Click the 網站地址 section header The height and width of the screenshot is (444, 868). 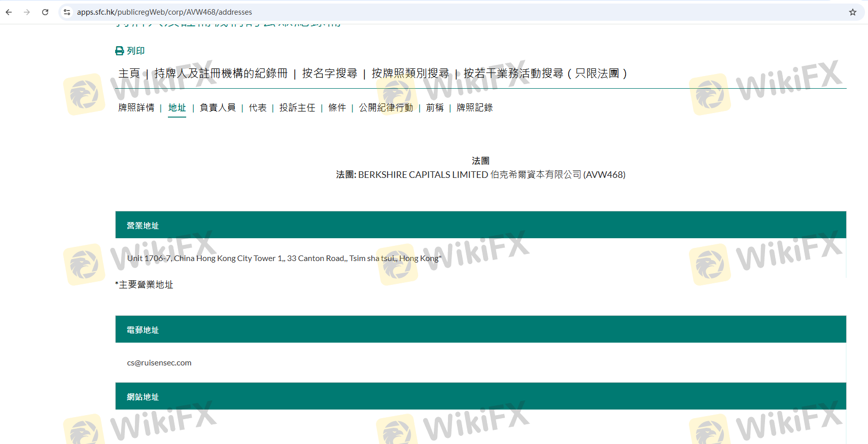pyautogui.click(x=480, y=396)
